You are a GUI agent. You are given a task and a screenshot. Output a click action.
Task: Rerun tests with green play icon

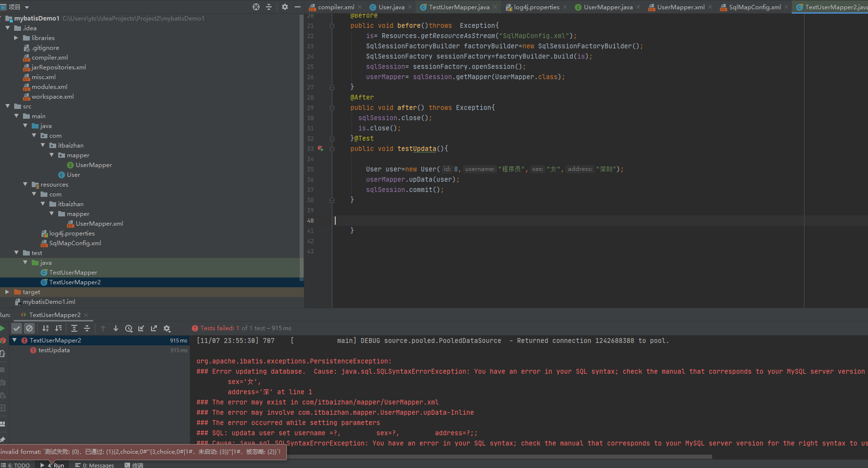(2, 328)
